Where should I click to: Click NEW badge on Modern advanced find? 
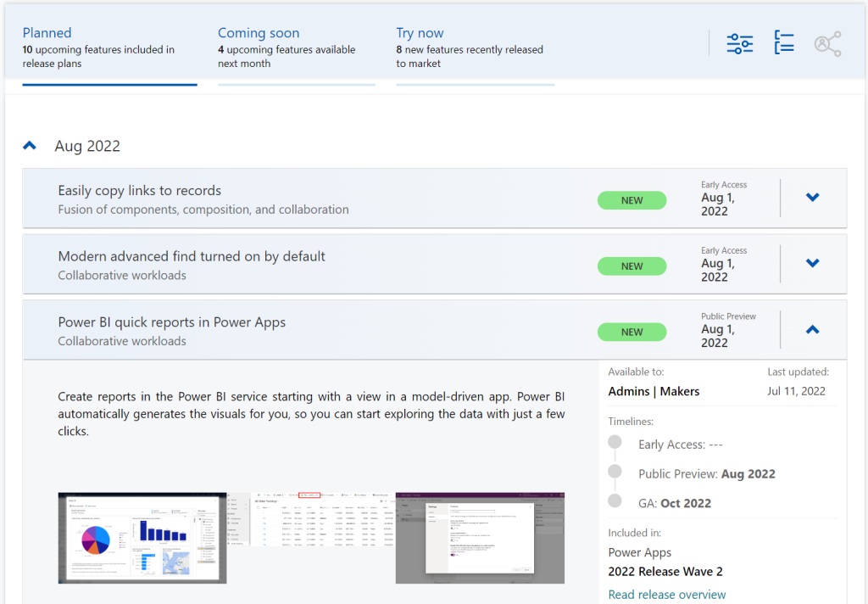[x=632, y=266]
